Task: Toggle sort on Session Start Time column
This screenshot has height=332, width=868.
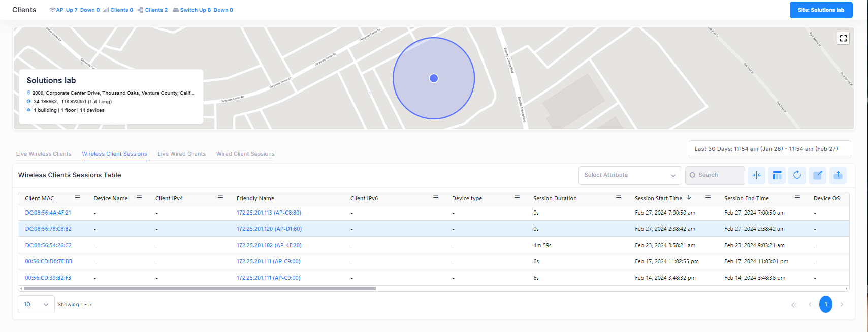Action: pyautogui.click(x=658, y=198)
